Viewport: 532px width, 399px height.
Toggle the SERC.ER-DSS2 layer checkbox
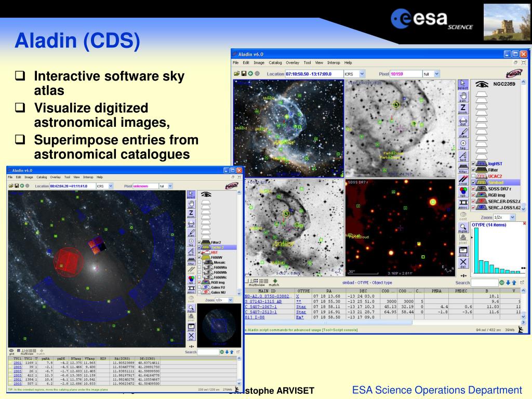tap(473, 202)
